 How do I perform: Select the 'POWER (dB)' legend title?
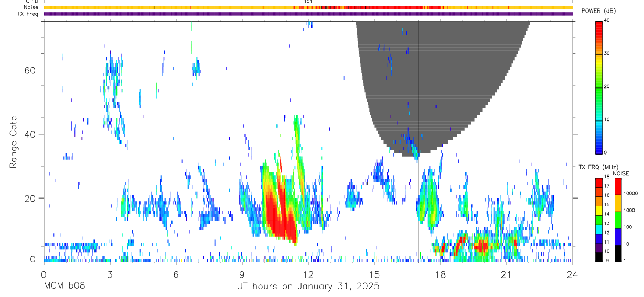(x=599, y=11)
